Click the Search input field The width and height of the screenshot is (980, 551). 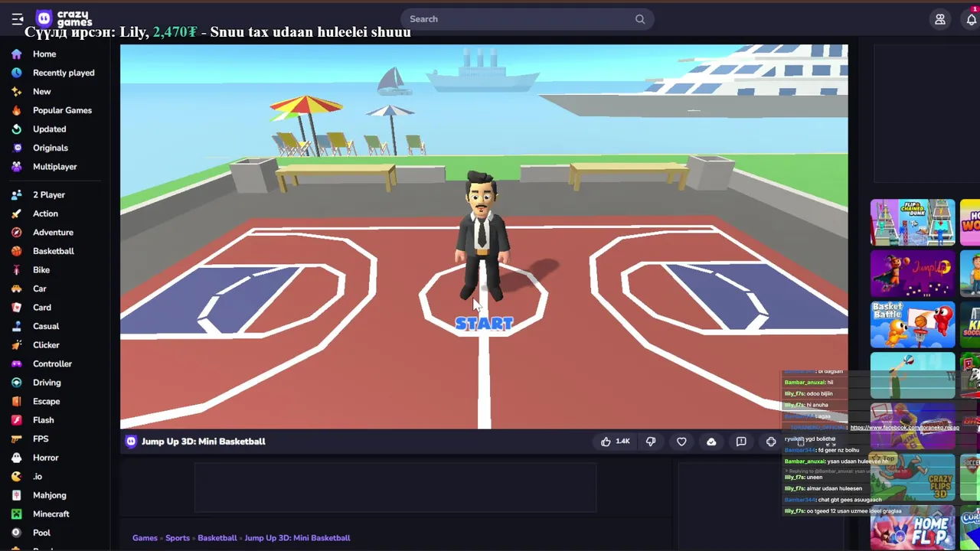pyautogui.click(x=527, y=19)
